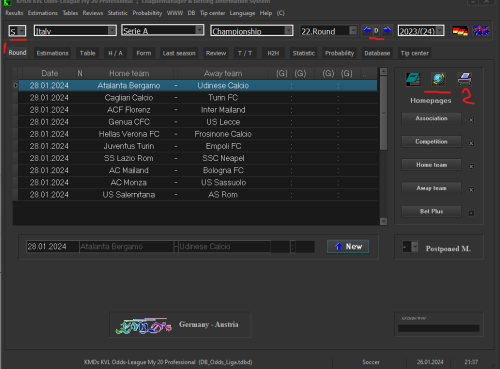The width and height of the screenshot is (500, 369).
Task: Select the Cagliari Calcio vs Turin FC row
Action: [198, 98]
